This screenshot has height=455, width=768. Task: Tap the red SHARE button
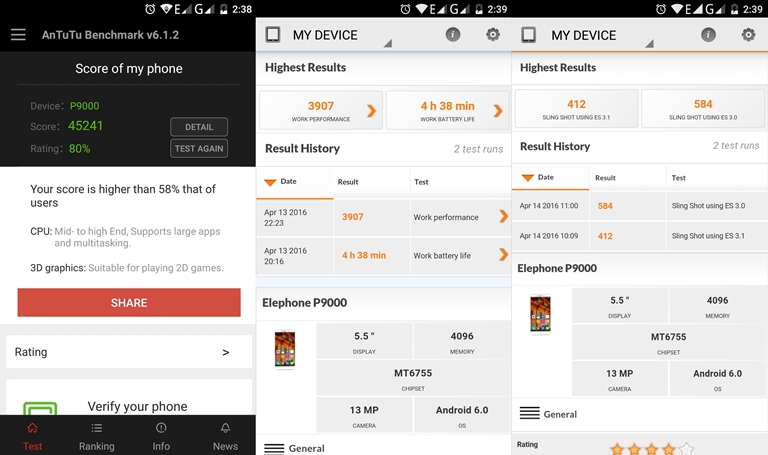point(129,303)
